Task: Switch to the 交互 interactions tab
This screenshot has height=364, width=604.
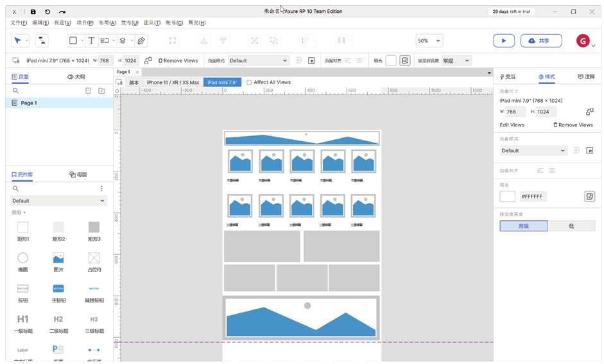Action: coord(508,76)
